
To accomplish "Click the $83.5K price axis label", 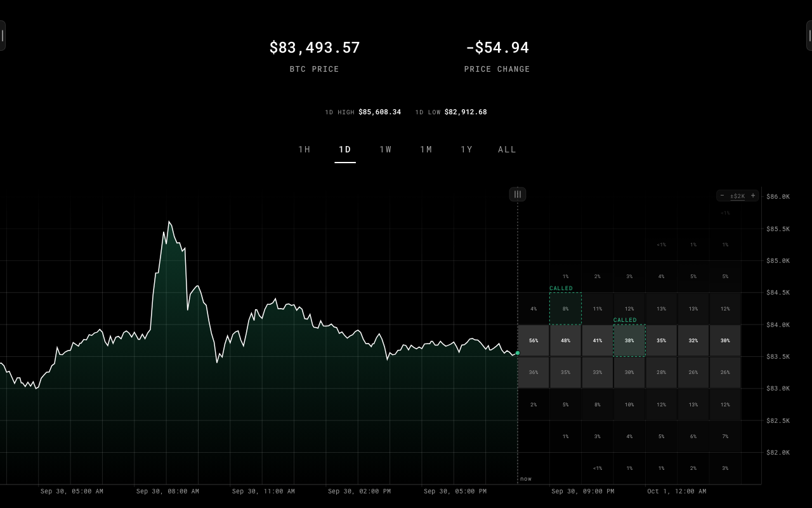I will (778, 356).
